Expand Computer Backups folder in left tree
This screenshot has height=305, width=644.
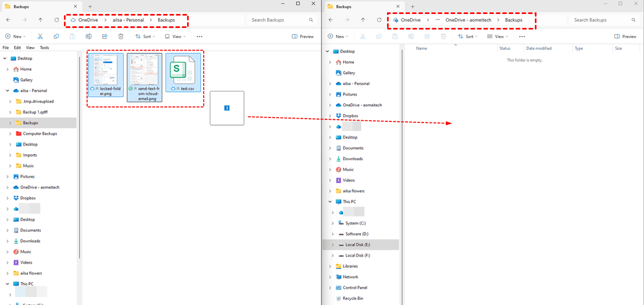tap(11, 134)
